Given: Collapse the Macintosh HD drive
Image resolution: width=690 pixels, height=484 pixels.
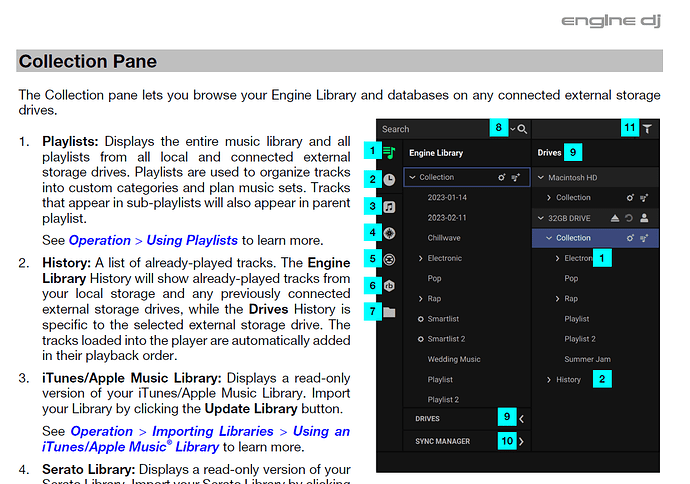Looking at the screenshot, I should tap(541, 178).
